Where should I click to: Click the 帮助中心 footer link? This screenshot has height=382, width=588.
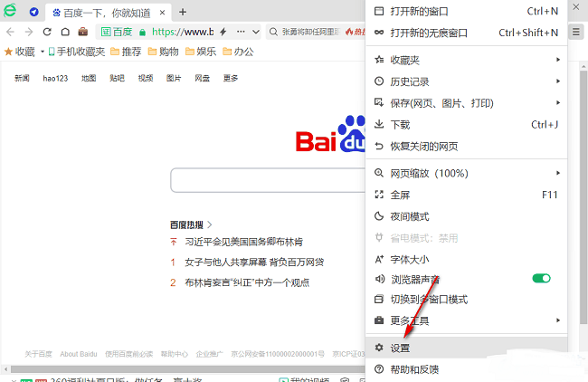[x=175, y=354]
